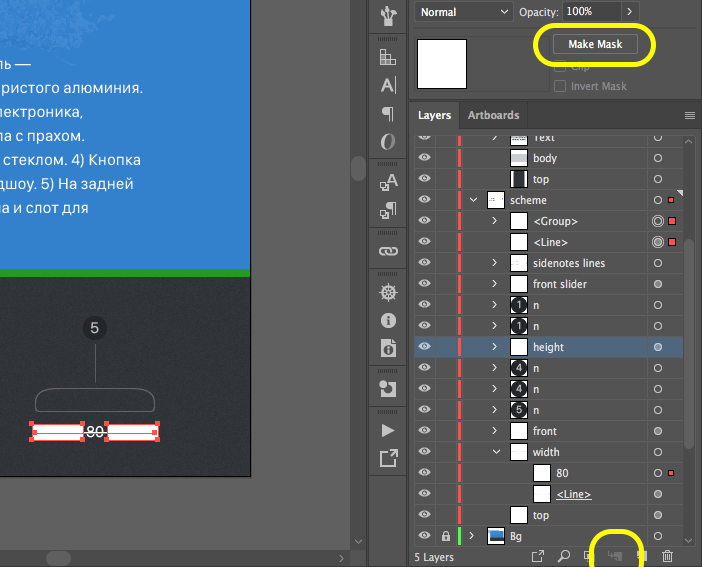
Task: Click Create New Sublayer icon
Action: (615, 556)
